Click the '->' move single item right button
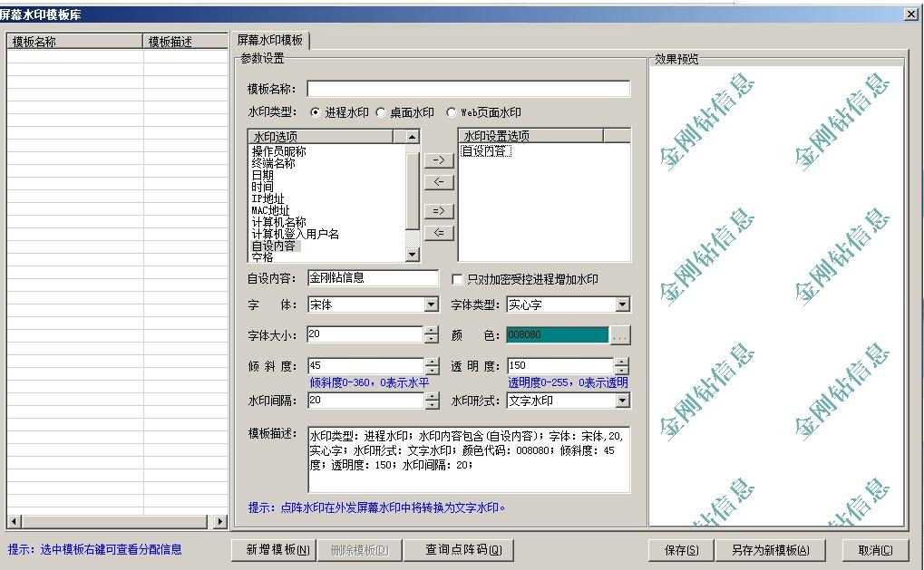Viewport: 924px width, 570px height. [439, 160]
